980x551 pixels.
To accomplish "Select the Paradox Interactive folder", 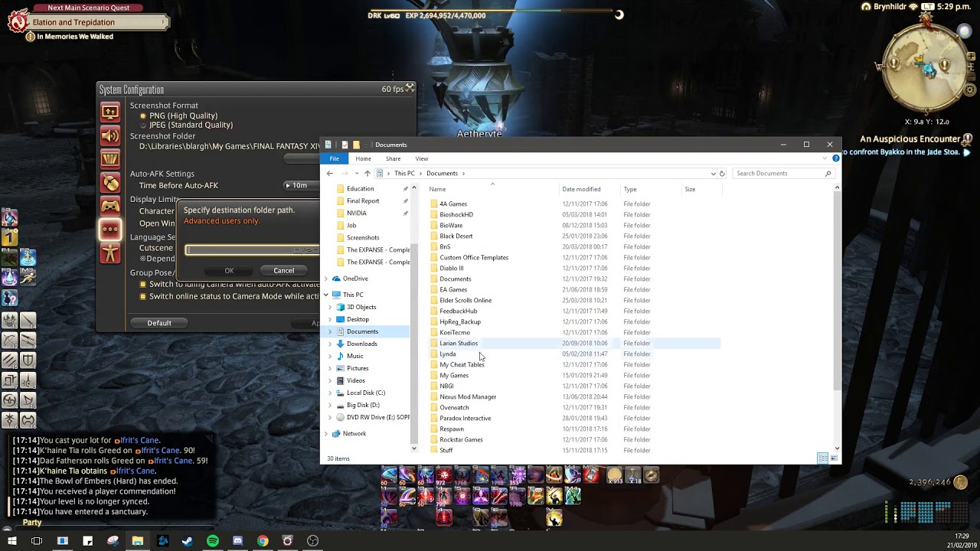I will (465, 419).
